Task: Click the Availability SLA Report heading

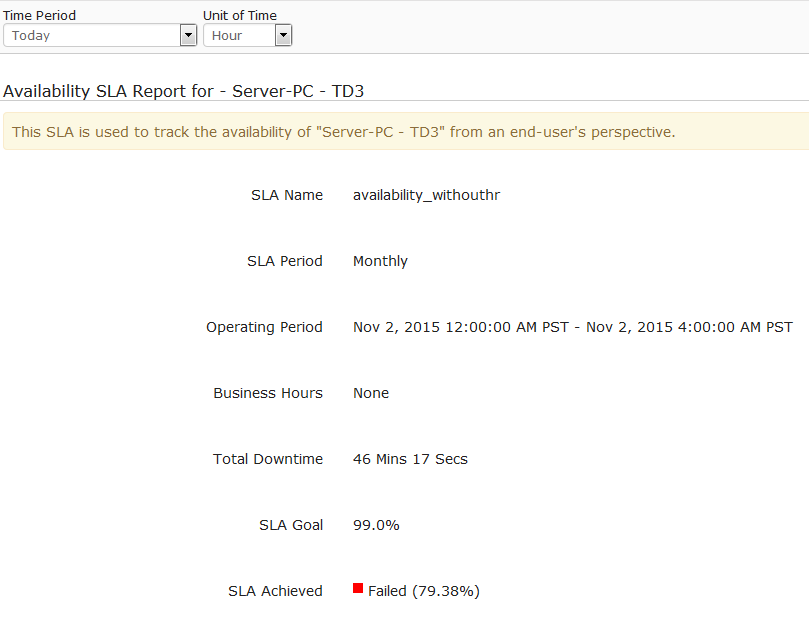Action: (183, 91)
